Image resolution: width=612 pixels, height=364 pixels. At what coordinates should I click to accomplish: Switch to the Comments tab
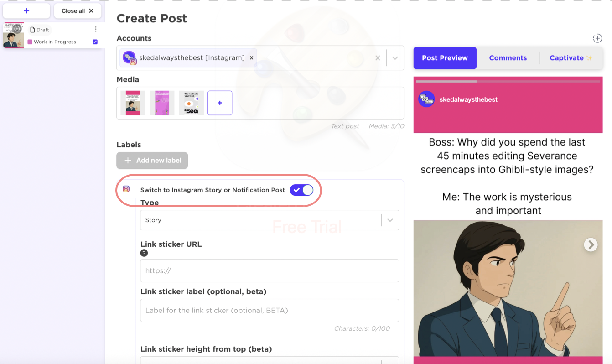(508, 58)
